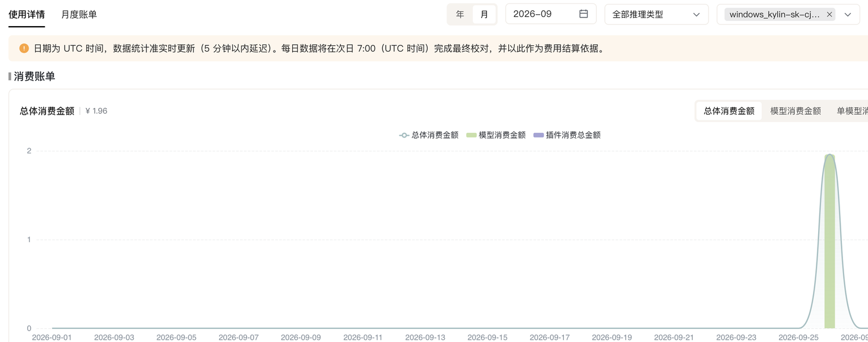Click the 2026-09 date input field
Image resolution: width=868 pixels, height=342 pixels.
click(x=551, y=14)
